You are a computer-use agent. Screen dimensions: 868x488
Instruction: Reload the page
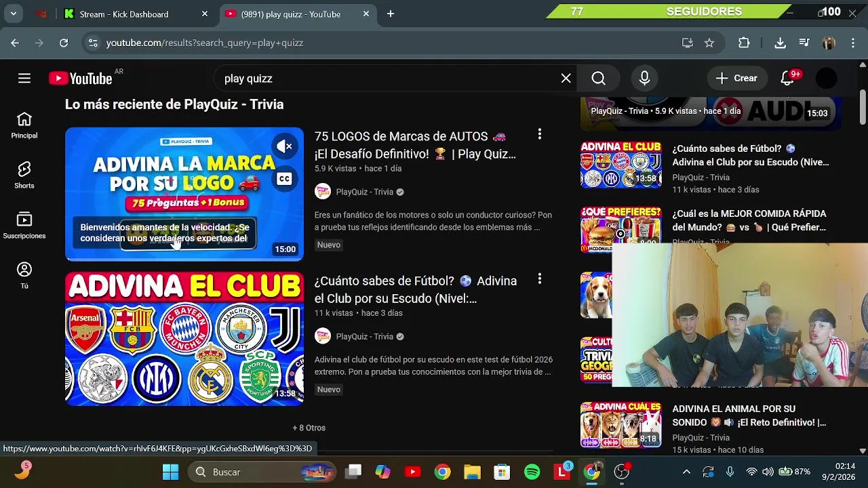[x=64, y=43]
